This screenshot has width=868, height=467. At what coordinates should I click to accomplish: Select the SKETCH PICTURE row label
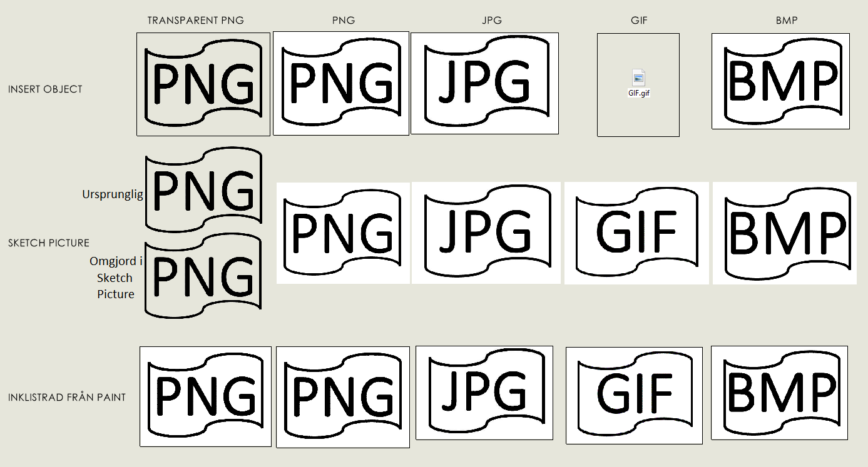[x=49, y=243]
